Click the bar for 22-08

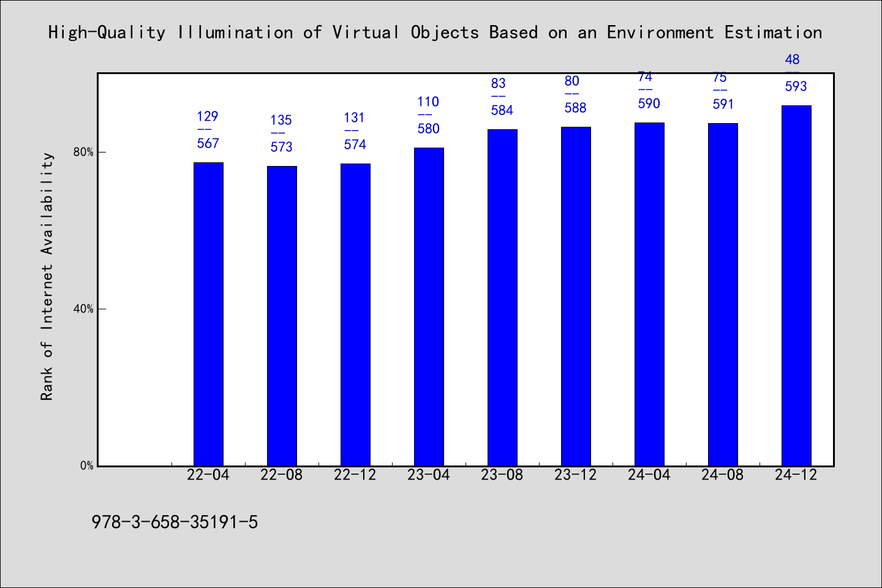coord(282,316)
